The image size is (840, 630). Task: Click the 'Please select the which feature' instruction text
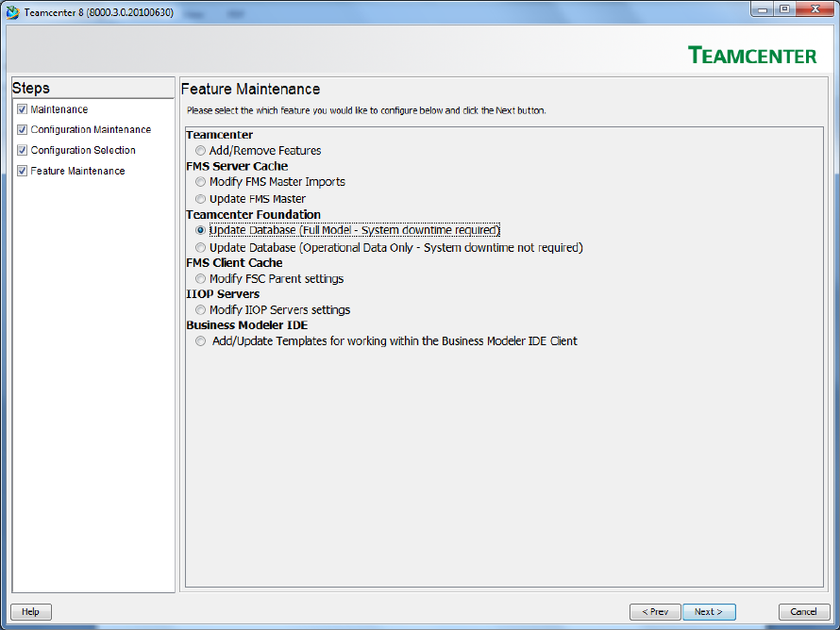pyautogui.click(x=366, y=110)
